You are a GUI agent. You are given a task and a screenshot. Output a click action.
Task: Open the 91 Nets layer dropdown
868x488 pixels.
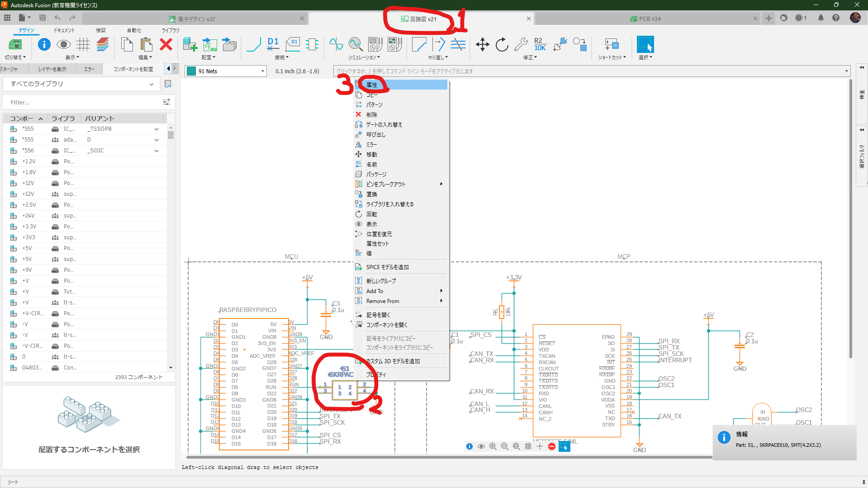click(x=262, y=71)
